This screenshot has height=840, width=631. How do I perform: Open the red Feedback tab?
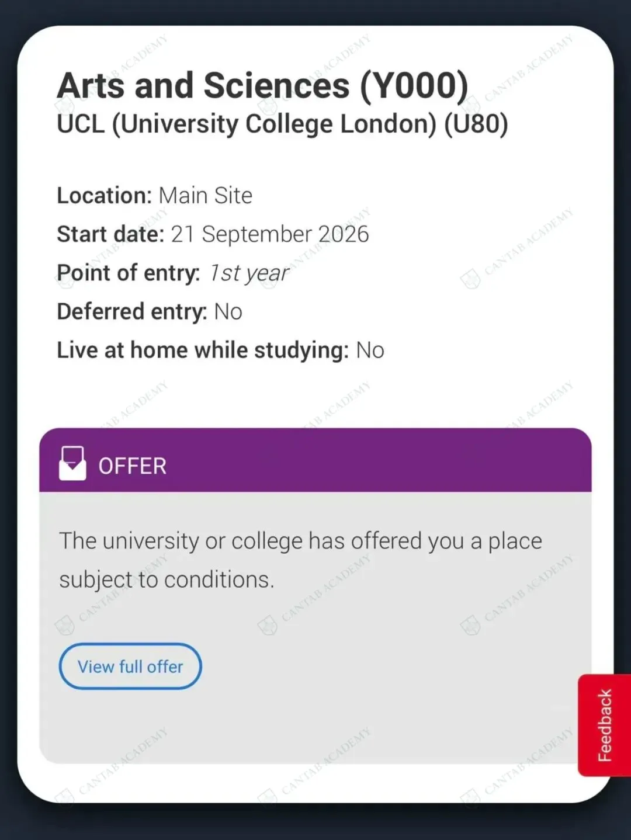[605, 725]
